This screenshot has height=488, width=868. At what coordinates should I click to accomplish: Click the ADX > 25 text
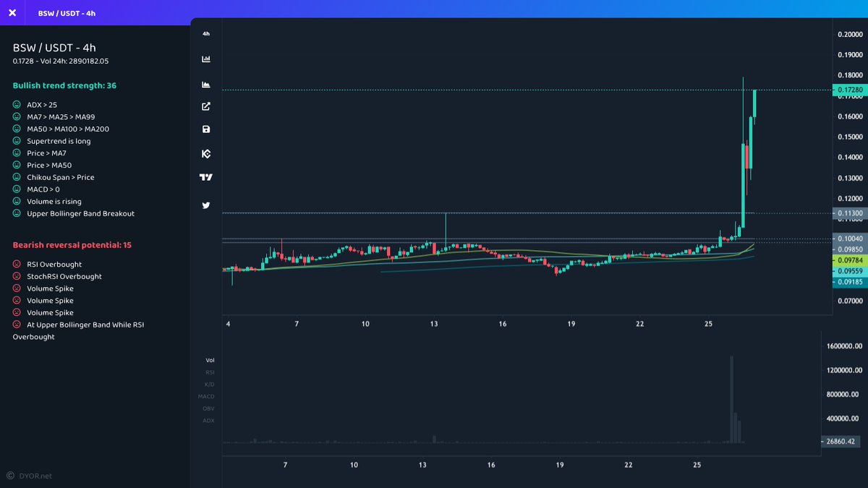coord(42,105)
